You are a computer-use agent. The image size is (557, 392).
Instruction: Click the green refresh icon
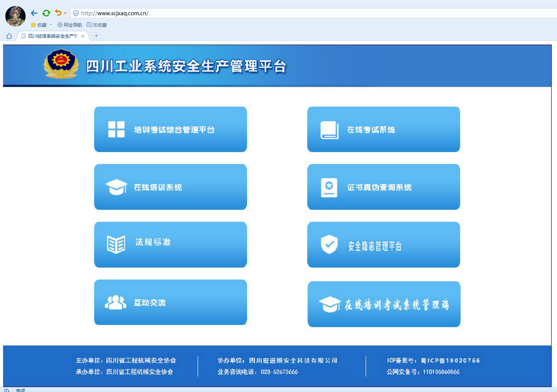[46, 13]
